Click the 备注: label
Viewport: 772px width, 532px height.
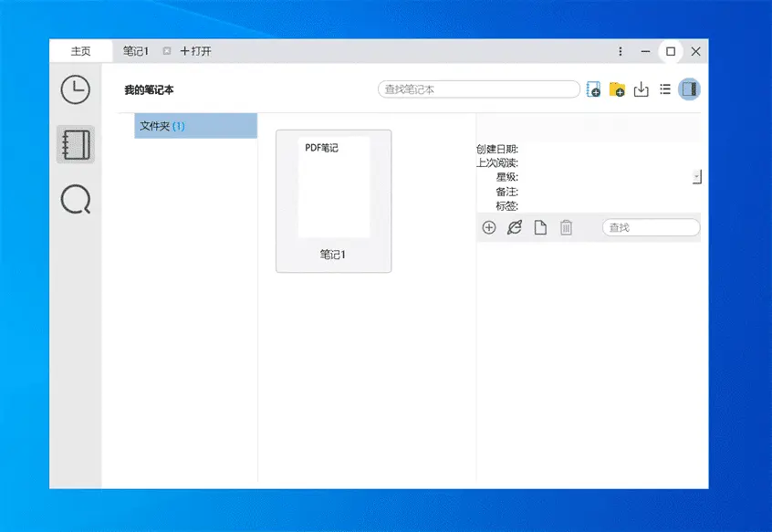507,192
